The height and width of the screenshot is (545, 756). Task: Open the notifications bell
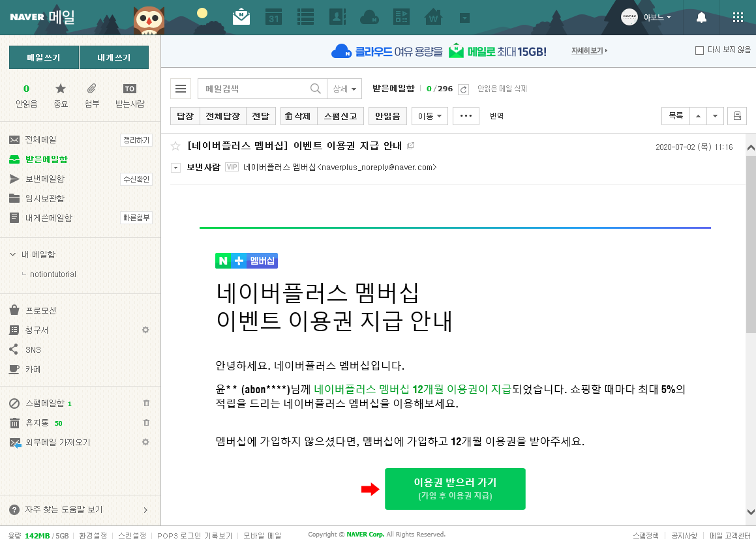click(x=701, y=18)
